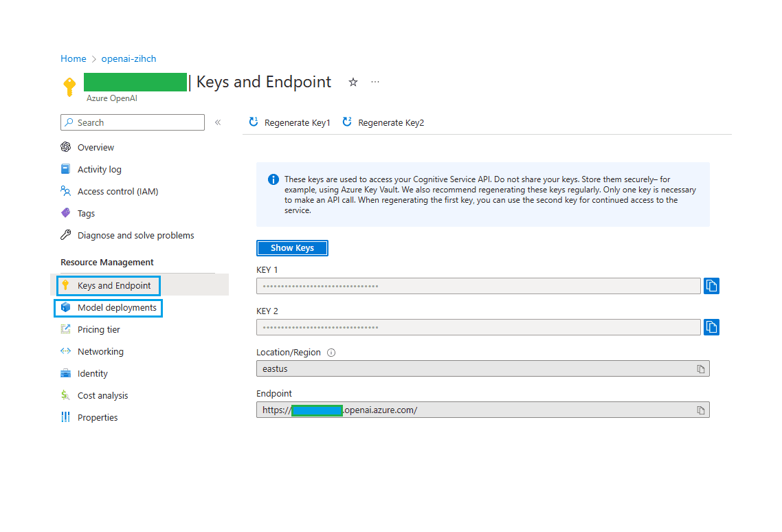782x532 pixels.
Task: Copy the eastus Location/Region value
Action: (x=701, y=368)
